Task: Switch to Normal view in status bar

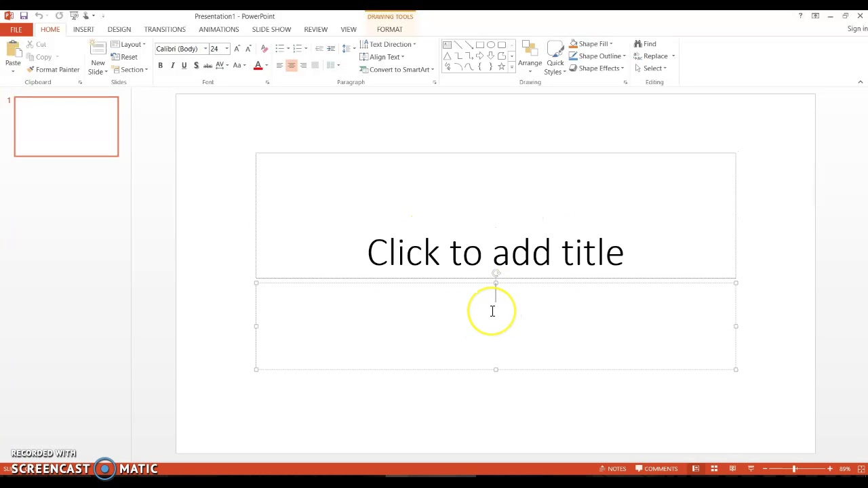Action: (696, 468)
